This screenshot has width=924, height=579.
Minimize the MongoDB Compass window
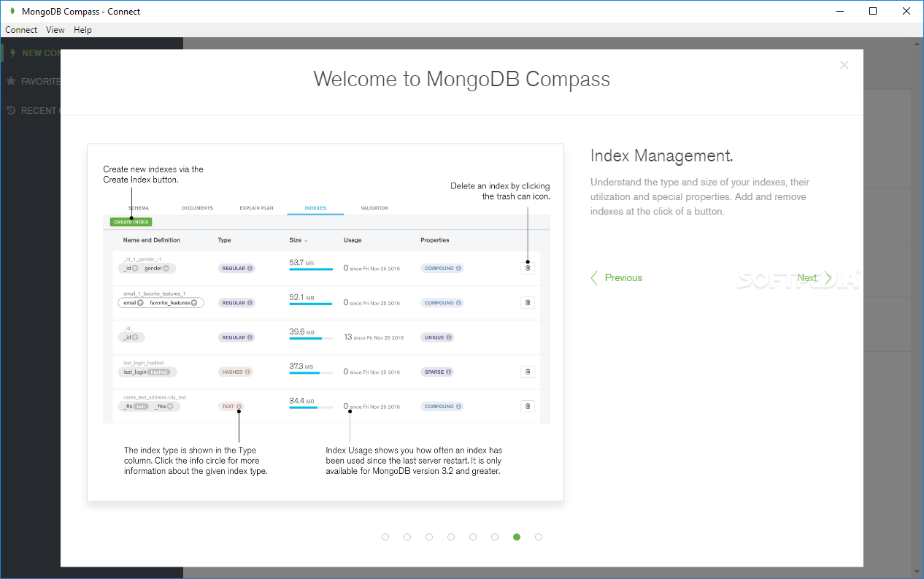pos(839,11)
